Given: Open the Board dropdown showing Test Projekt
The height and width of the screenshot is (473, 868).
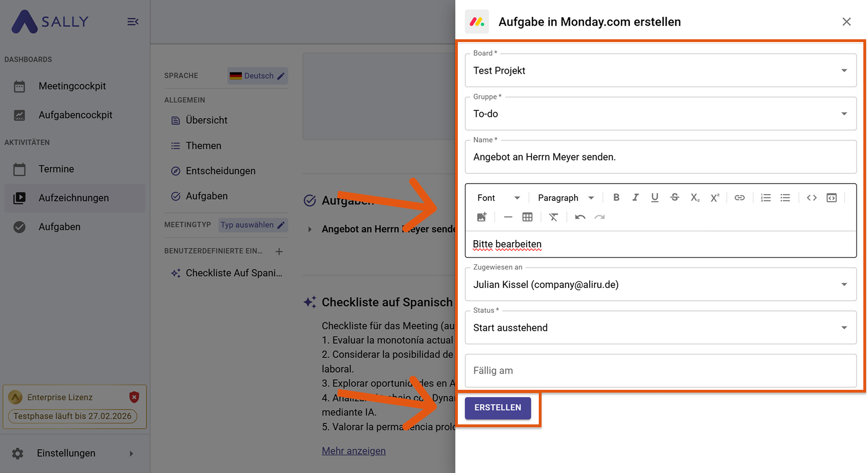Looking at the screenshot, I should (660, 71).
